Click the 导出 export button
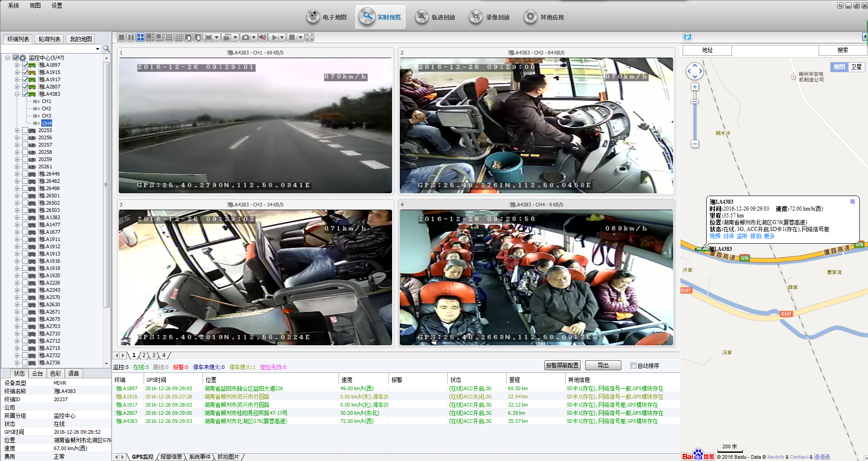The image size is (868, 461). 603,365
